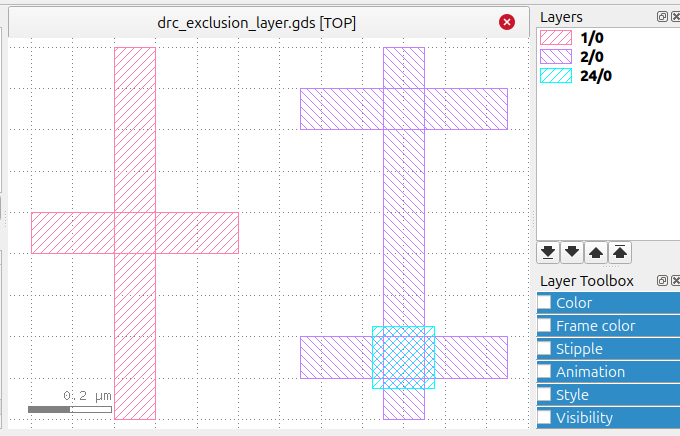
Task: Expand the Animation section
Action: tap(590, 372)
